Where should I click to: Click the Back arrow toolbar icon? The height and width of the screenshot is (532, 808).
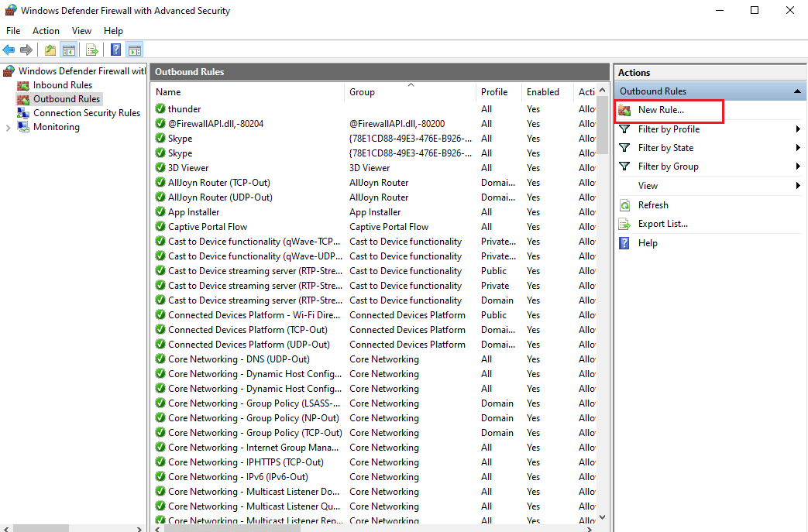(x=9, y=50)
